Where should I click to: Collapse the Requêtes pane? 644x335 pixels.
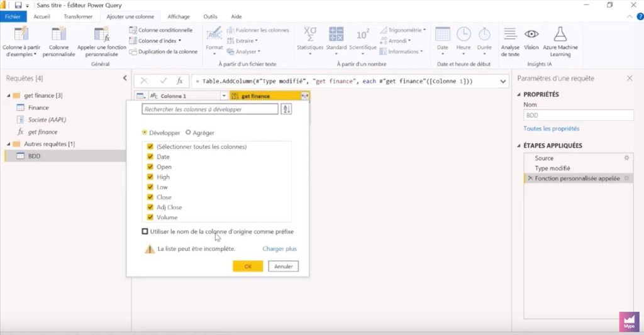tap(125, 78)
